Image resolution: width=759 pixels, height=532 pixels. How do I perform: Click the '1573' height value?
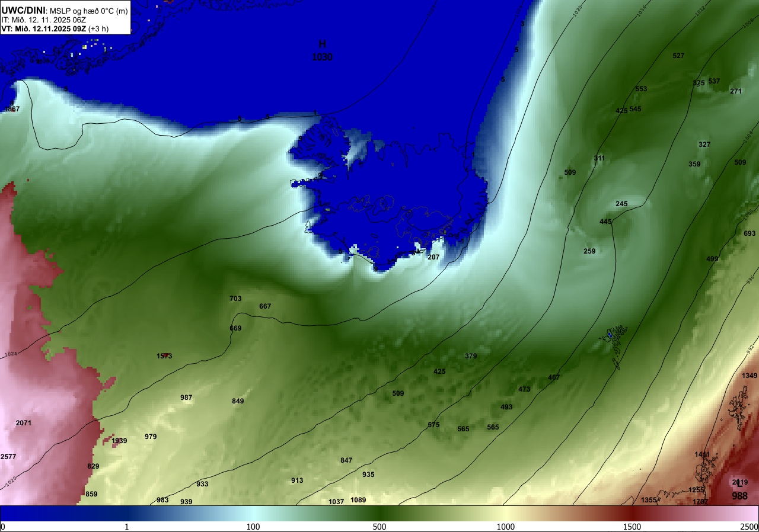pos(164,356)
